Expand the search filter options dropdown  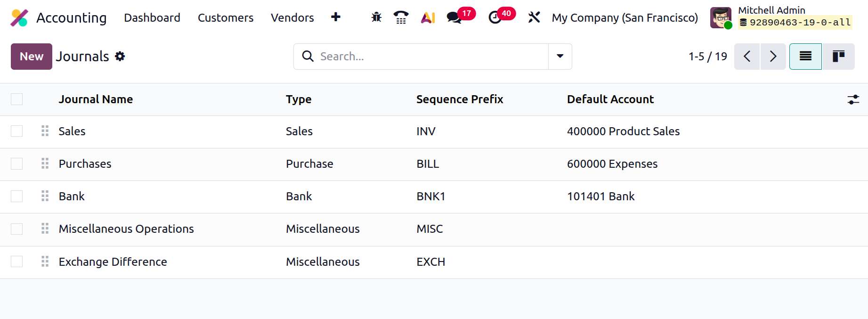560,57
